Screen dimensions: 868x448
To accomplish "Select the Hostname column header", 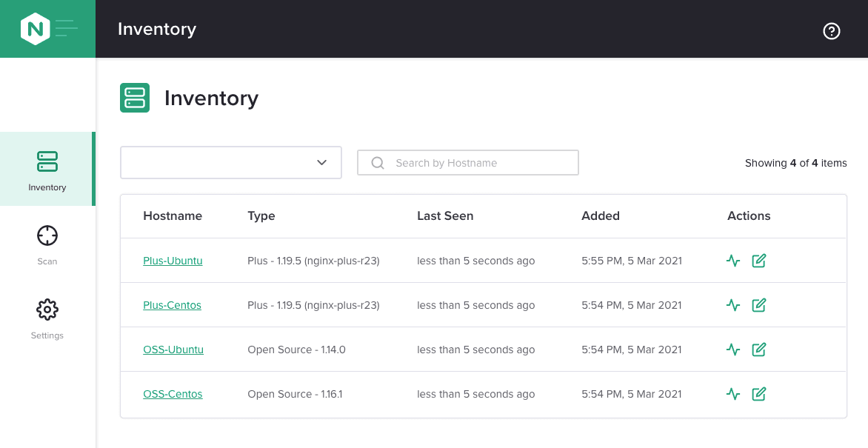I will point(173,215).
